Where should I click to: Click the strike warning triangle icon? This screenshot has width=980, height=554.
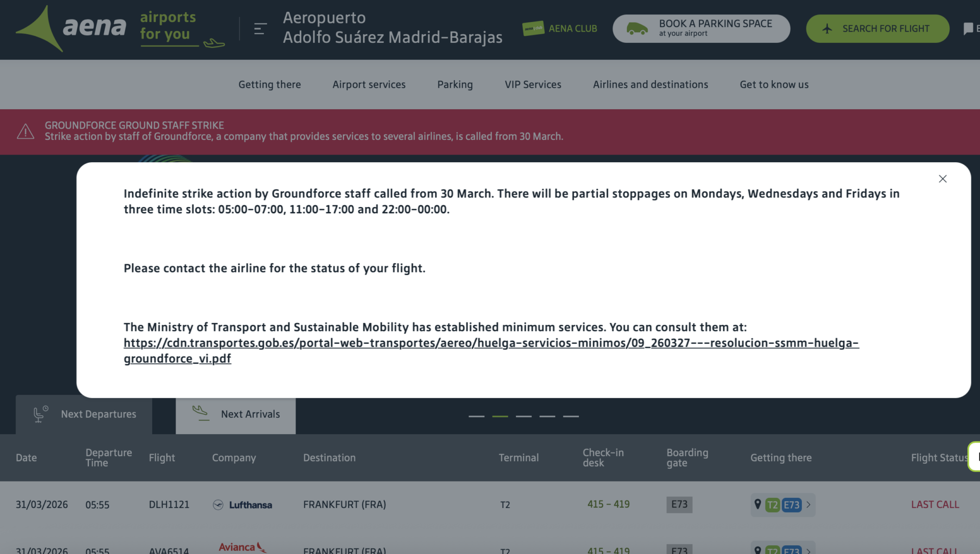click(26, 132)
